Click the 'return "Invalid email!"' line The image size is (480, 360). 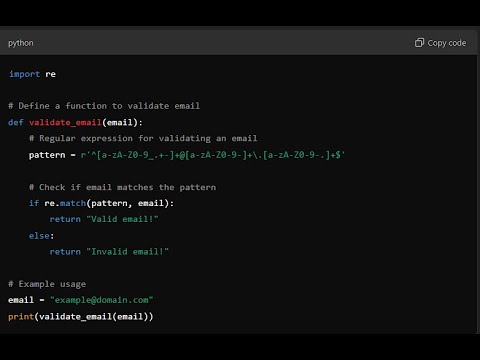tap(109, 252)
